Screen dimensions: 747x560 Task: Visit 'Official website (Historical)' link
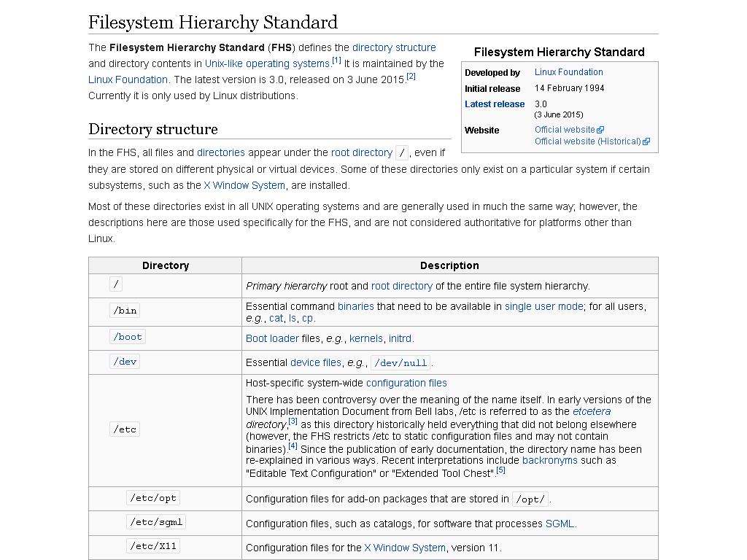(x=587, y=141)
